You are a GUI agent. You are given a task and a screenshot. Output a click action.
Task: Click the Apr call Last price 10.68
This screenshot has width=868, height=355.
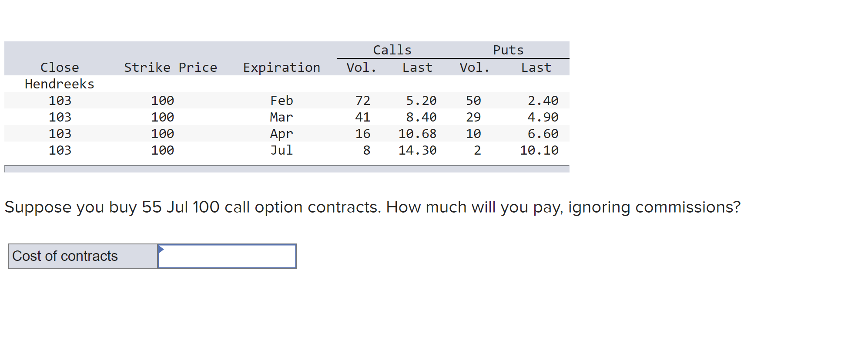coord(417,134)
